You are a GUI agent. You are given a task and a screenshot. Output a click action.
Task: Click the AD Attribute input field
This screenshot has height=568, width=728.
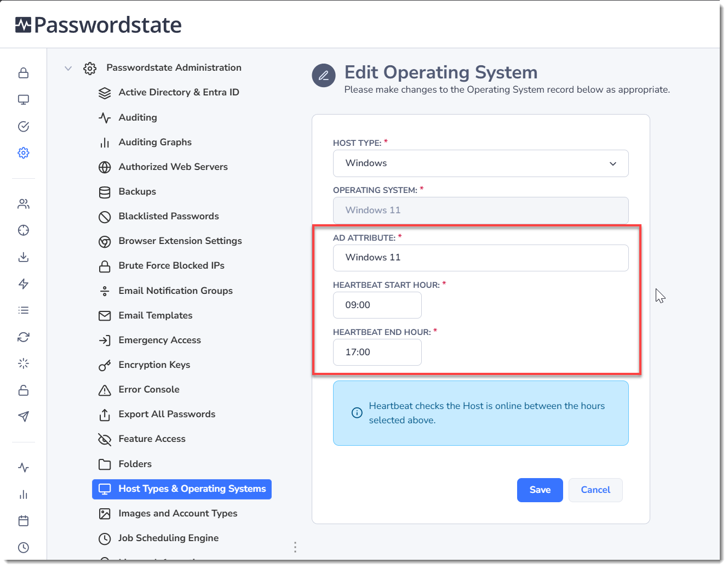[x=481, y=258]
